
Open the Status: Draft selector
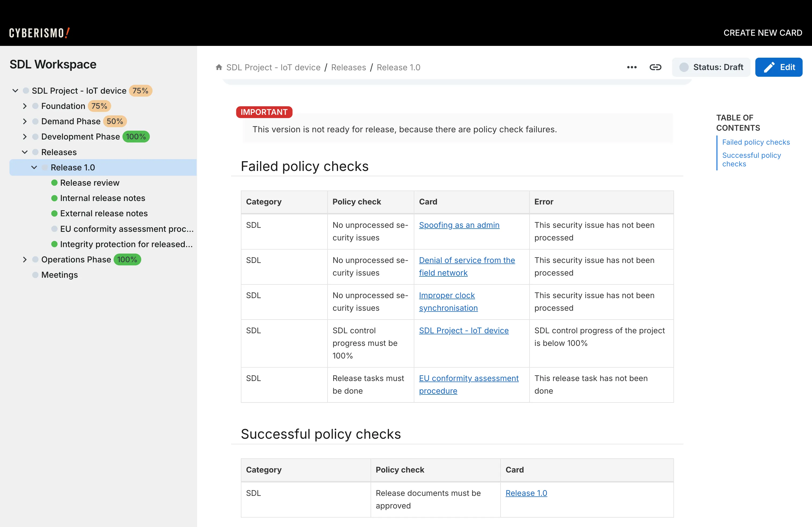[x=711, y=67]
